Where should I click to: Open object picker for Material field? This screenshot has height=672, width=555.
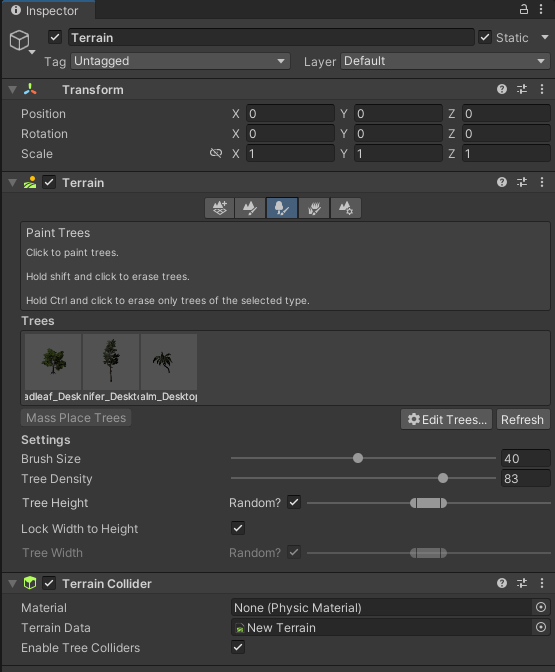point(541,607)
